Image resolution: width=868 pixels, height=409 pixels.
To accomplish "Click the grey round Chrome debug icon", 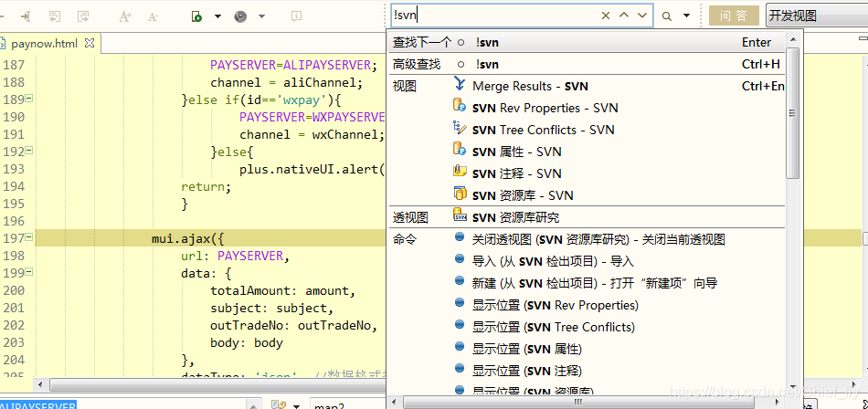I will click(x=240, y=16).
